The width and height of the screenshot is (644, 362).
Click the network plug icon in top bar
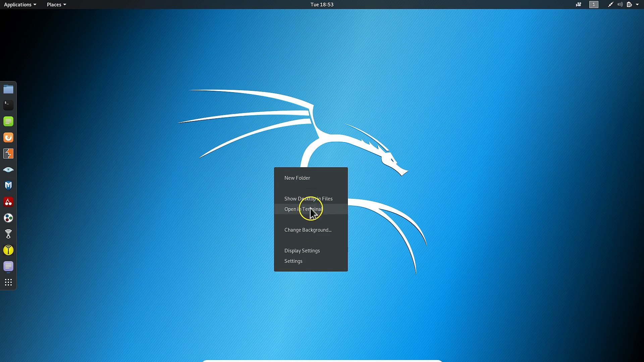coord(610,4)
